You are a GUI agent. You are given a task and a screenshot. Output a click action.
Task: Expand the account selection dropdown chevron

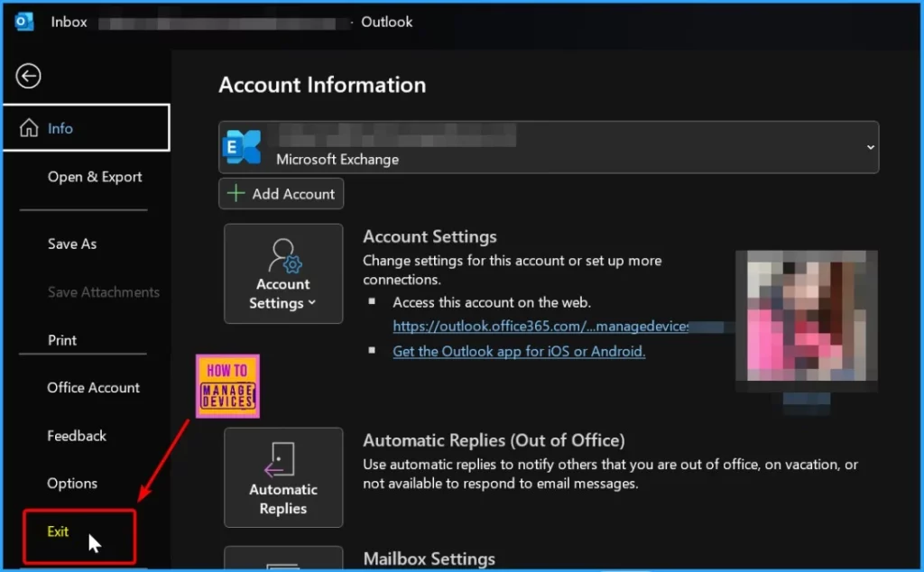pyautogui.click(x=871, y=147)
